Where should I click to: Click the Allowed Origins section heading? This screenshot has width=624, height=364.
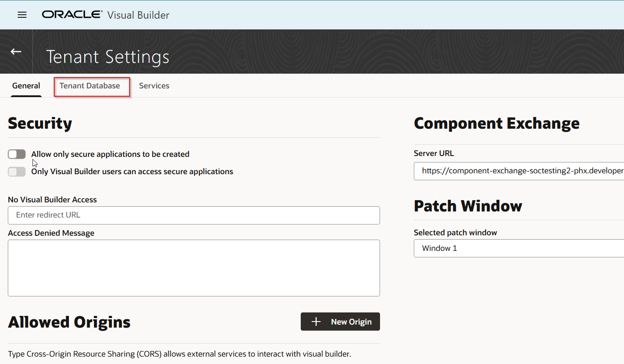coord(69,322)
